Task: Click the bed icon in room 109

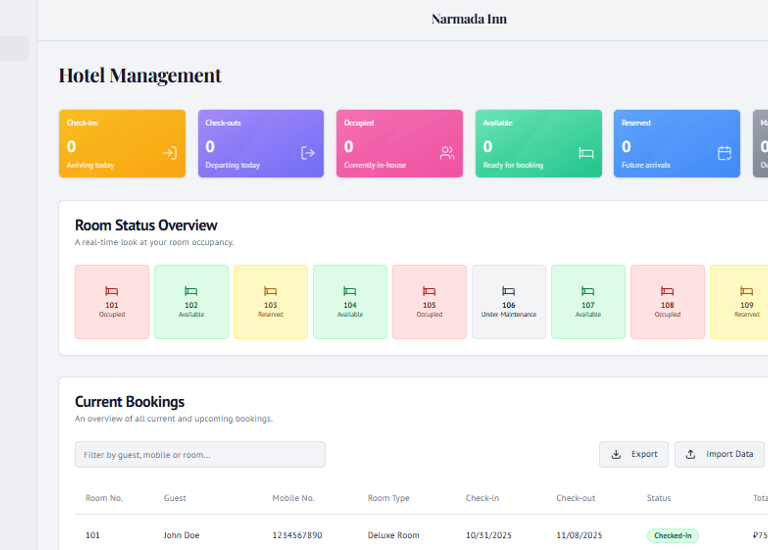Action: pyautogui.click(x=746, y=291)
